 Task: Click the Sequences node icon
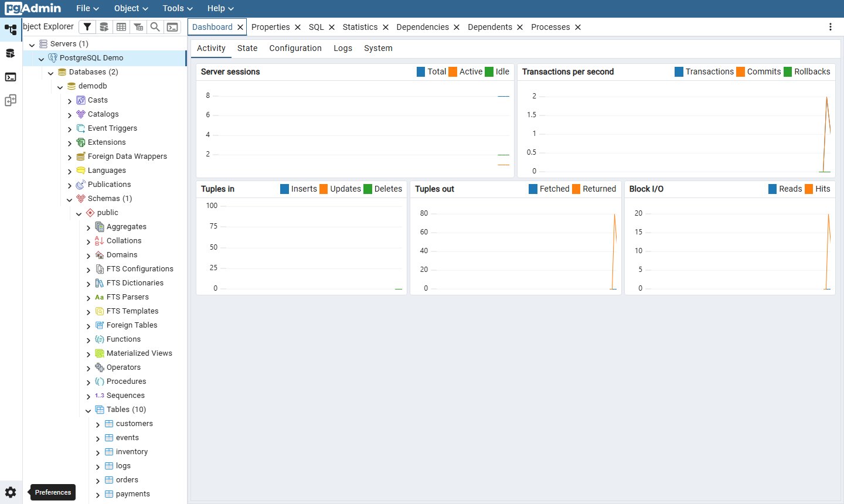[x=100, y=396]
